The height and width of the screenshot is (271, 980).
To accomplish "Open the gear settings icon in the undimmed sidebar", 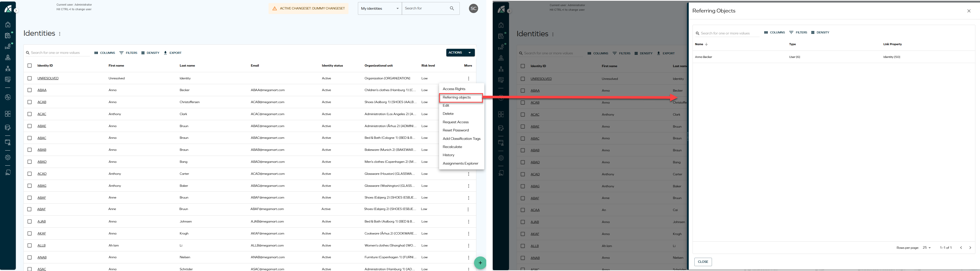I will (8, 157).
